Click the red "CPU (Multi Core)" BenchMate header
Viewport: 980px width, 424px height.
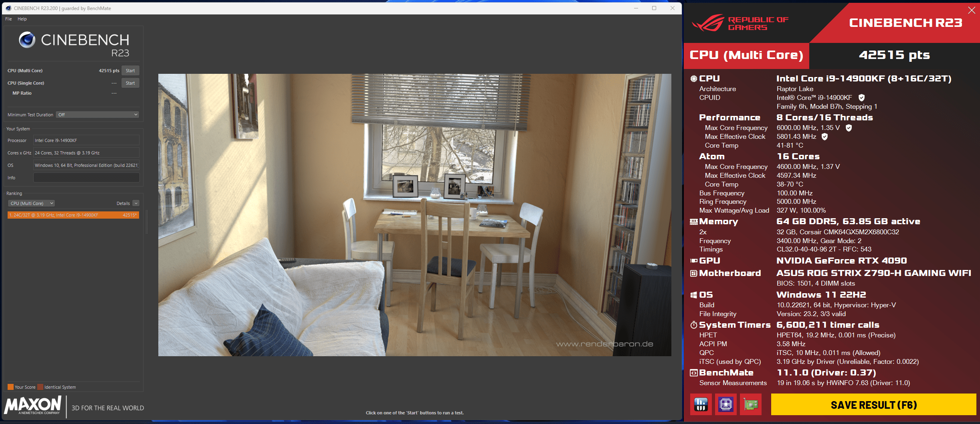(746, 55)
